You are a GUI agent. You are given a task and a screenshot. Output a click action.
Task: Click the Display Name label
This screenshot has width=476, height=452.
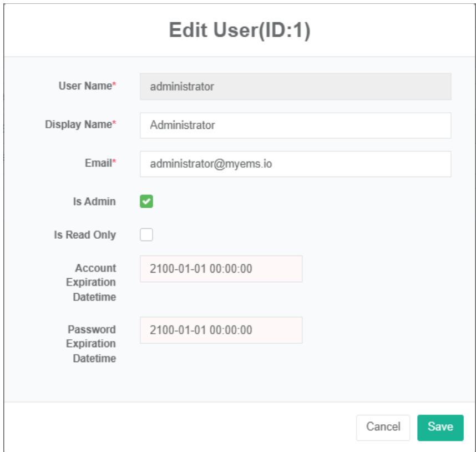tap(78, 125)
